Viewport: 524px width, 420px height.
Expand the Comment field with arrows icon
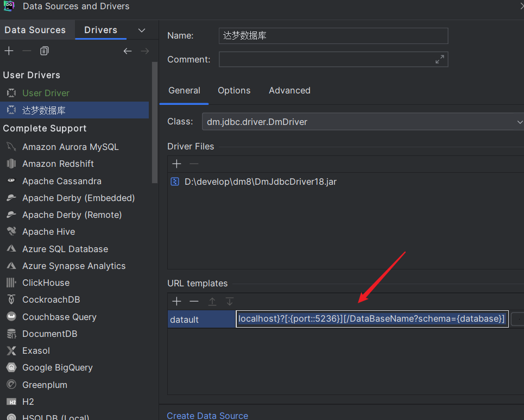point(440,59)
